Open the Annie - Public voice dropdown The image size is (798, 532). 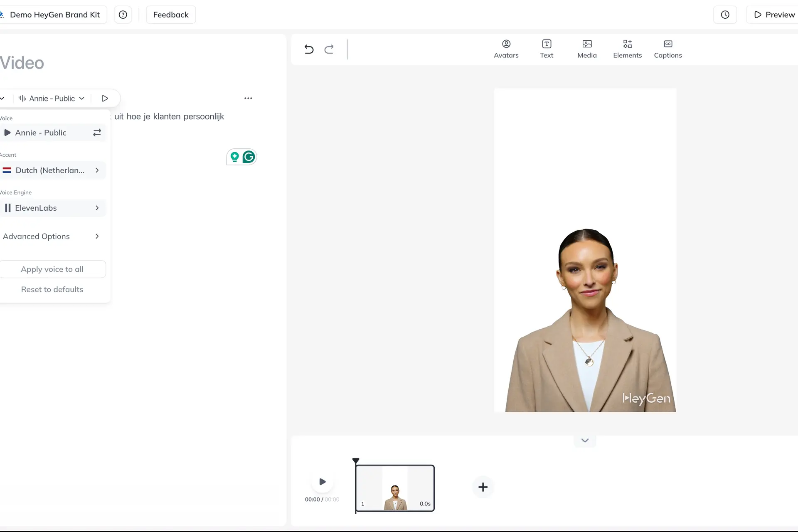(52, 99)
